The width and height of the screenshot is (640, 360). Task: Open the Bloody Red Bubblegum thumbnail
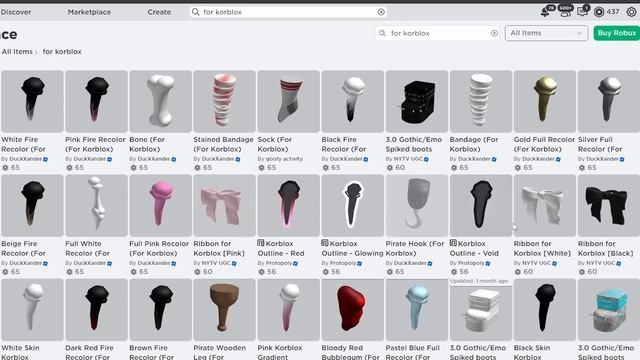coord(353,310)
